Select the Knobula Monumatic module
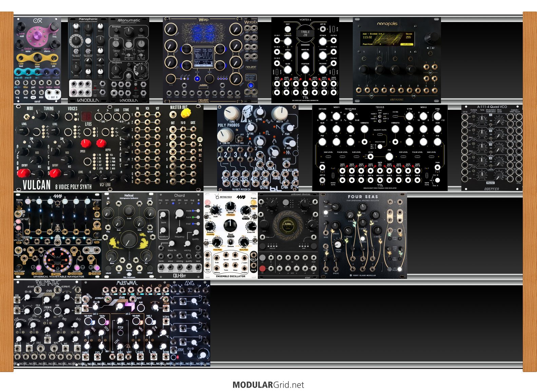This screenshot has height=392, width=537. tap(129, 60)
